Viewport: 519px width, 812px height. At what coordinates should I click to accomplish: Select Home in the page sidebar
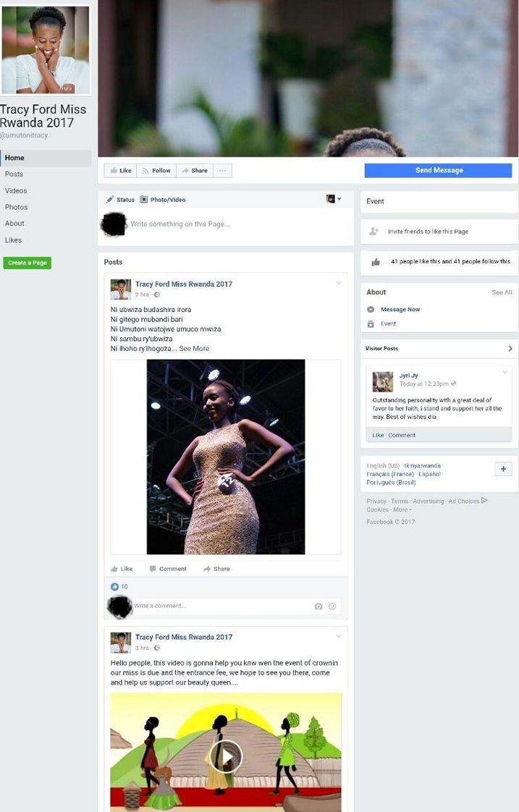coord(46,158)
